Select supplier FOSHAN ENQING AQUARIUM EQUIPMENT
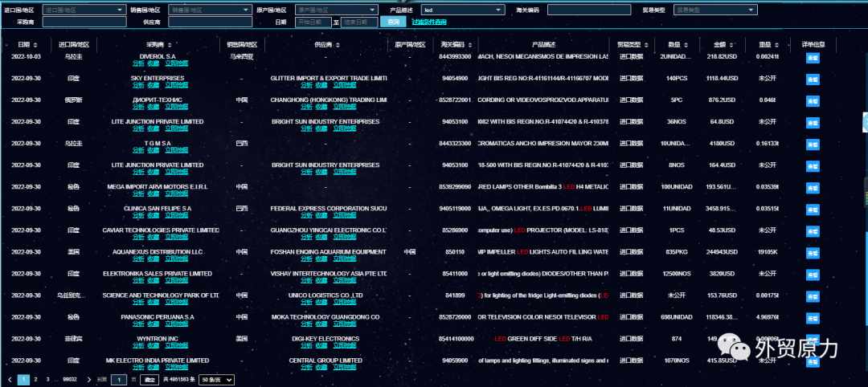868x387 pixels. (328, 252)
